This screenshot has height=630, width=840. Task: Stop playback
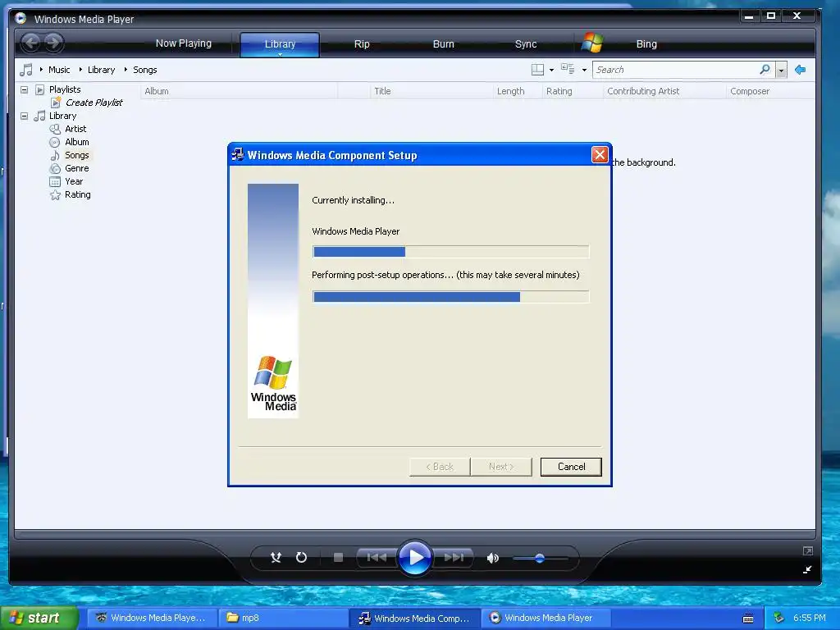pos(338,558)
